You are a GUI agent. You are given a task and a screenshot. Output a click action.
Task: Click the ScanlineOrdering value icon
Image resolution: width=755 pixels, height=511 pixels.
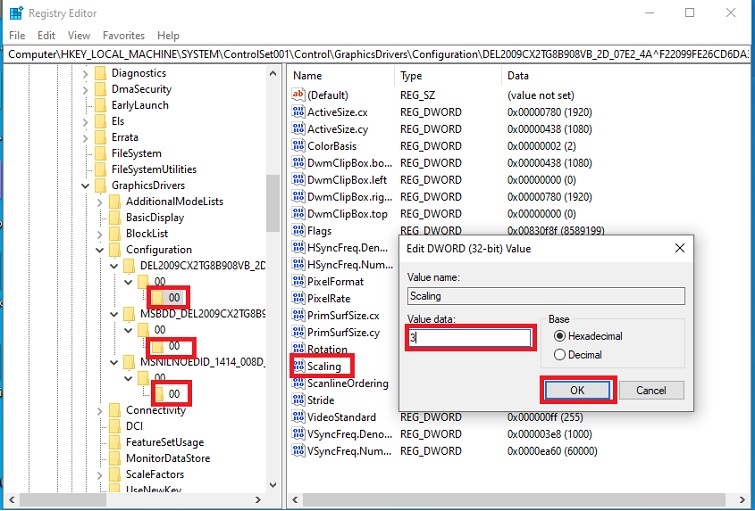(x=299, y=383)
